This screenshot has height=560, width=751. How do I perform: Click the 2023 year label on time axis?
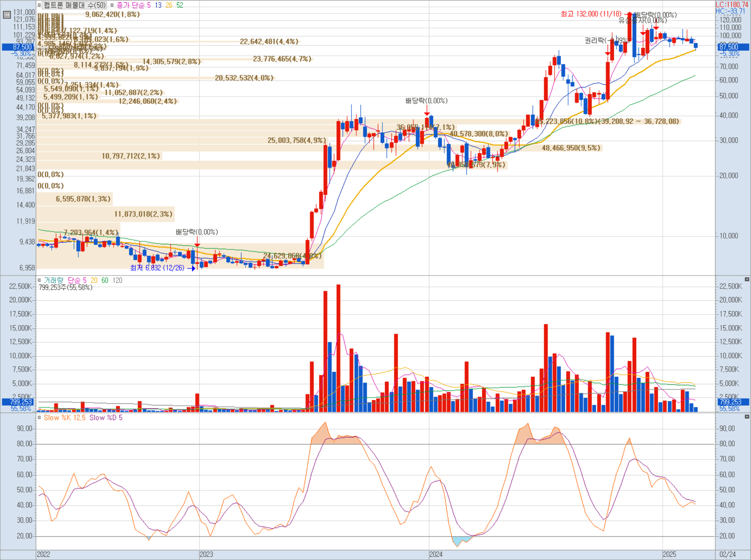click(x=206, y=554)
